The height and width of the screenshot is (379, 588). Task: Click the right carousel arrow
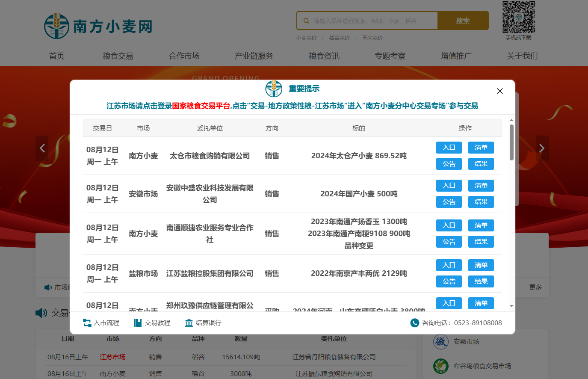pos(541,148)
